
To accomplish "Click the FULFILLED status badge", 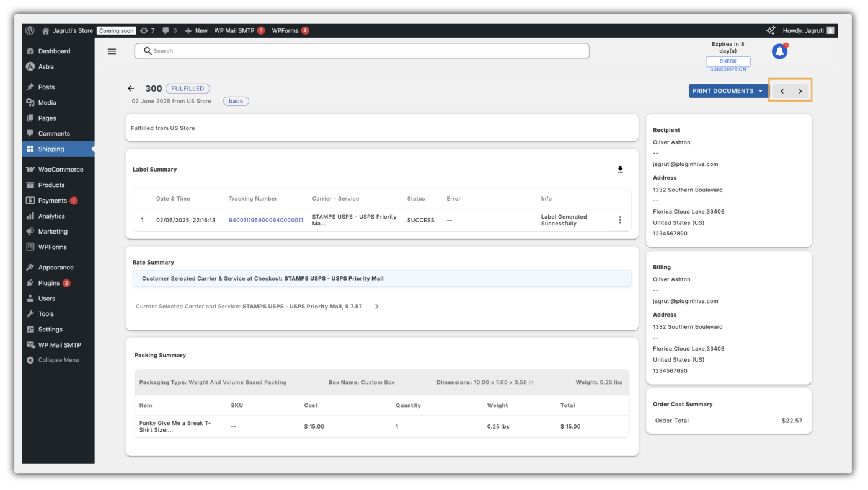I will pos(188,89).
